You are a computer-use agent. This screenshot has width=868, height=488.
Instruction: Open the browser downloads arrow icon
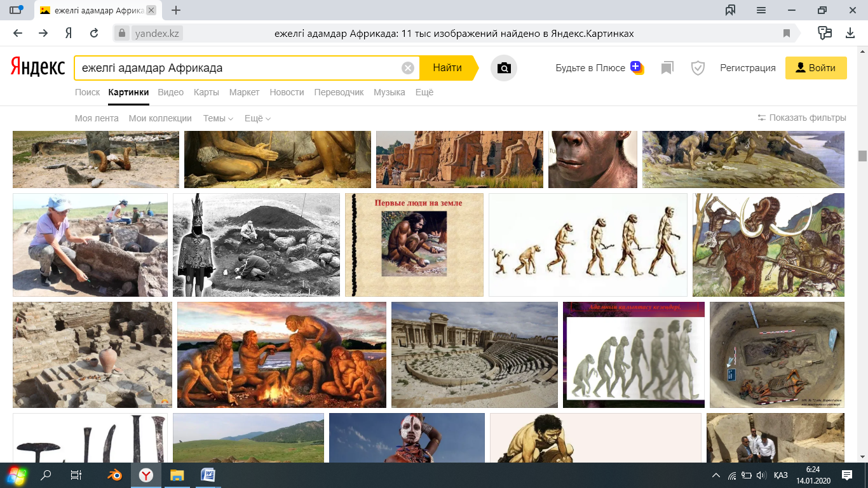pos(850,34)
